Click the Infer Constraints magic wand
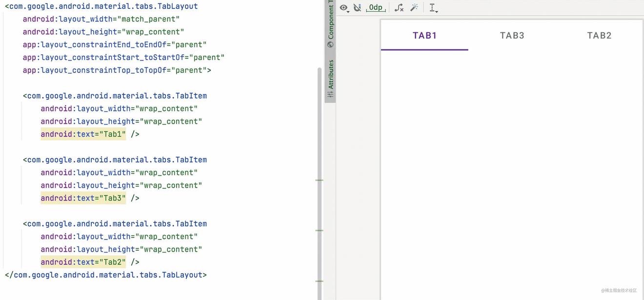644x300 pixels. (x=414, y=8)
